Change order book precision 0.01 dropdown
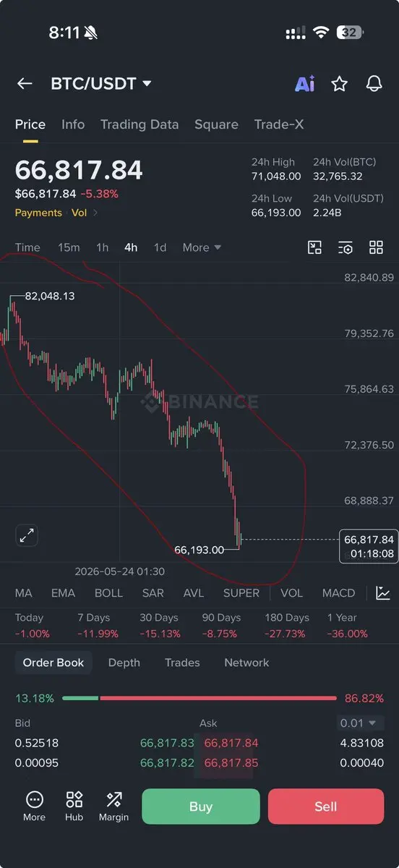Image resolution: width=399 pixels, height=868 pixels. click(361, 723)
